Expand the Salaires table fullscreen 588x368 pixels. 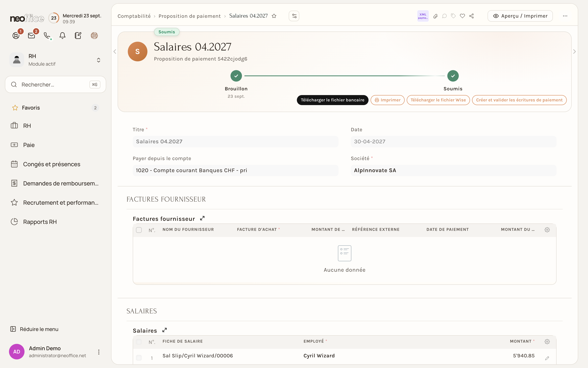(x=165, y=330)
